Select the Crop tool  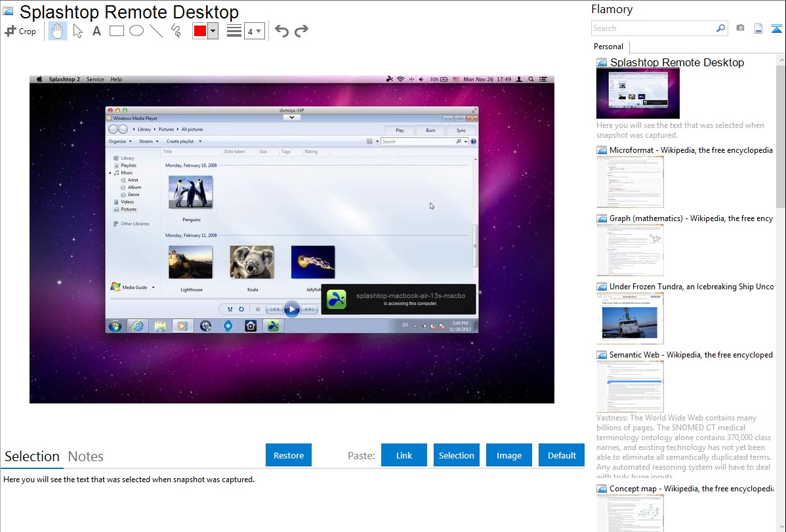(x=20, y=31)
